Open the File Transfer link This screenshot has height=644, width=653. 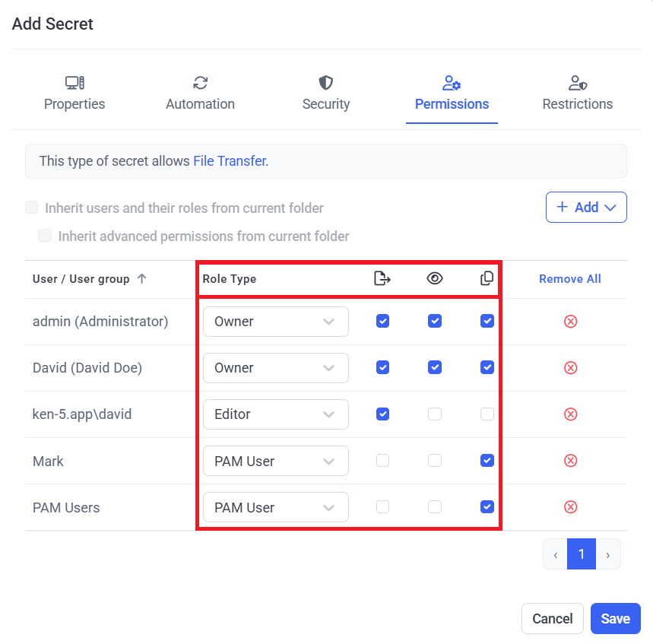pyautogui.click(x=229, y=161)
